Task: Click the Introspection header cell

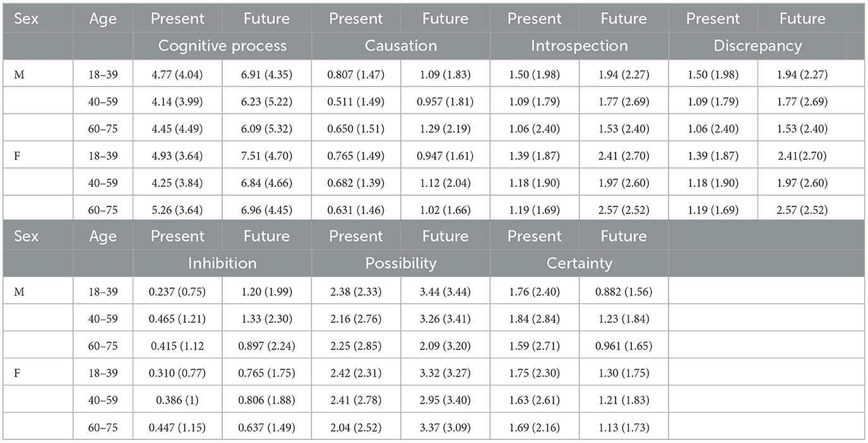Action: point(580,46)
